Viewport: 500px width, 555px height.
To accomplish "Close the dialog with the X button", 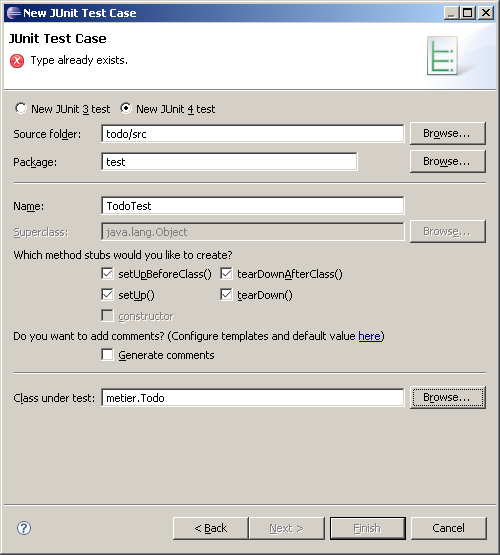I will point(485,13).
